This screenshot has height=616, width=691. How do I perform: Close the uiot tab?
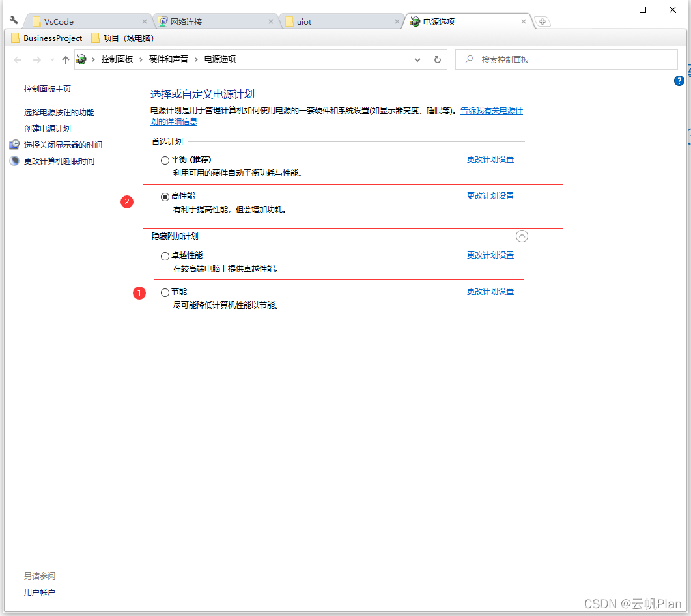pyautogui.click(x=397, y=21)
